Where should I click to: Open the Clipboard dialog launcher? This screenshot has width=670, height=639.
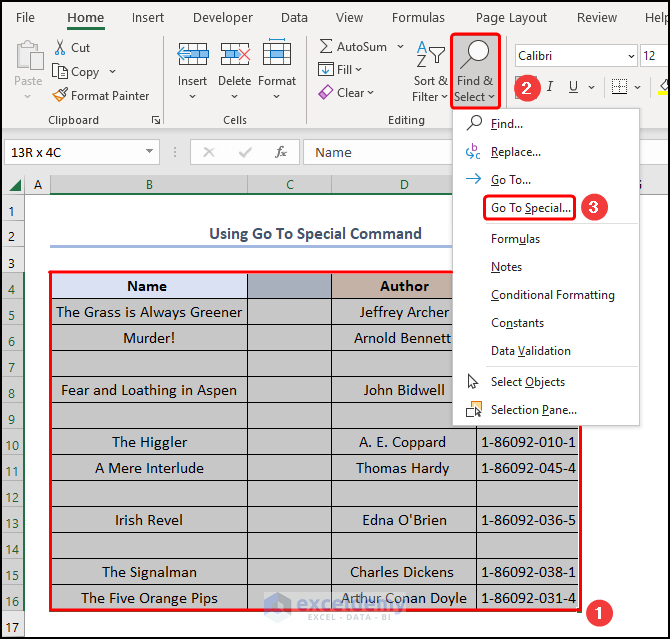pyautogui.click(x=156, y=120)
